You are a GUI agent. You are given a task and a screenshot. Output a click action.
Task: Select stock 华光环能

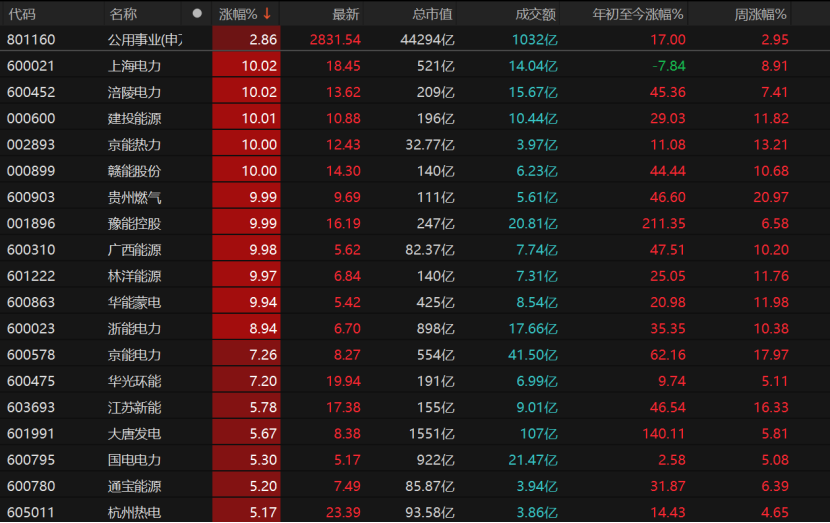[x=134, y=381]
